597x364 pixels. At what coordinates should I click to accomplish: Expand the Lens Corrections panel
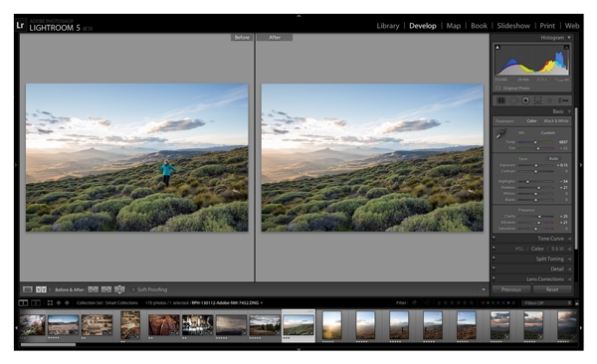pos(569,279)
